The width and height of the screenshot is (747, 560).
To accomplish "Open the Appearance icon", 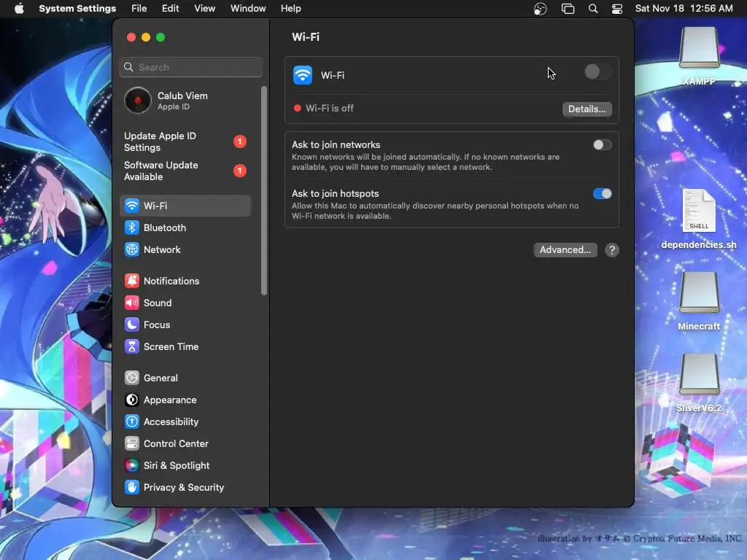I will point(132,400).
